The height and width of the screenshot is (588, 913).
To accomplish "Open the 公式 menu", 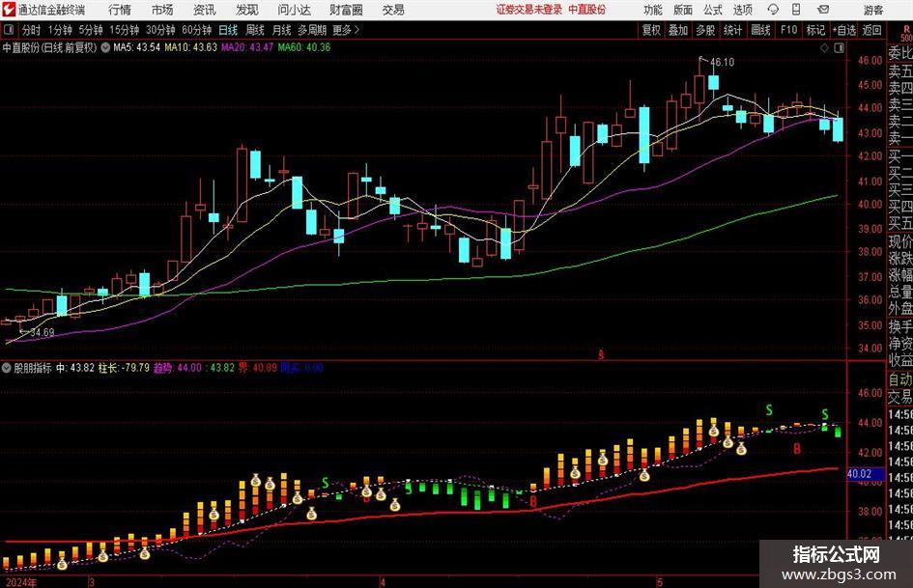I will [713, 10].
